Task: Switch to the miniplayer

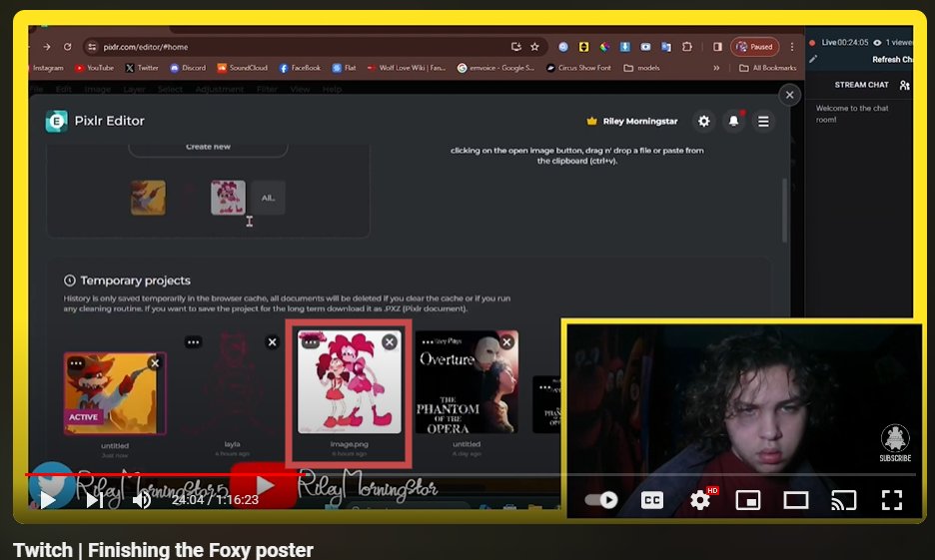Action: coord(748,500)
